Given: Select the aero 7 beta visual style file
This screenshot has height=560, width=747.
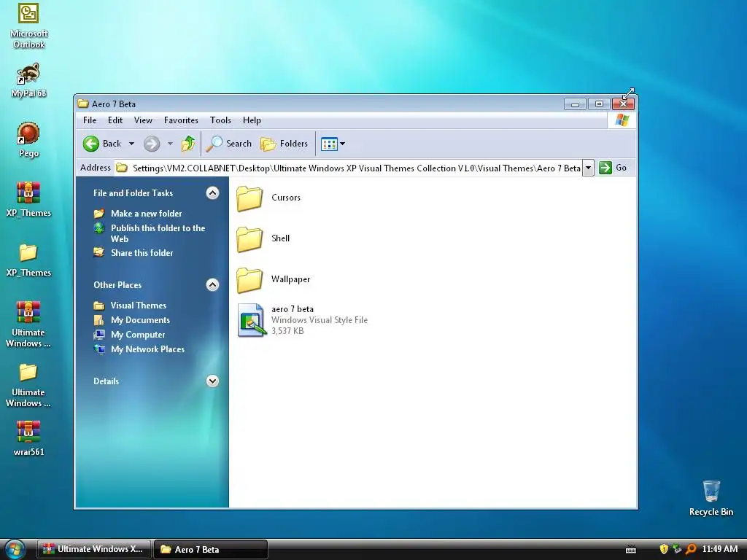Looking at the screenshot, I should point(303,320).
